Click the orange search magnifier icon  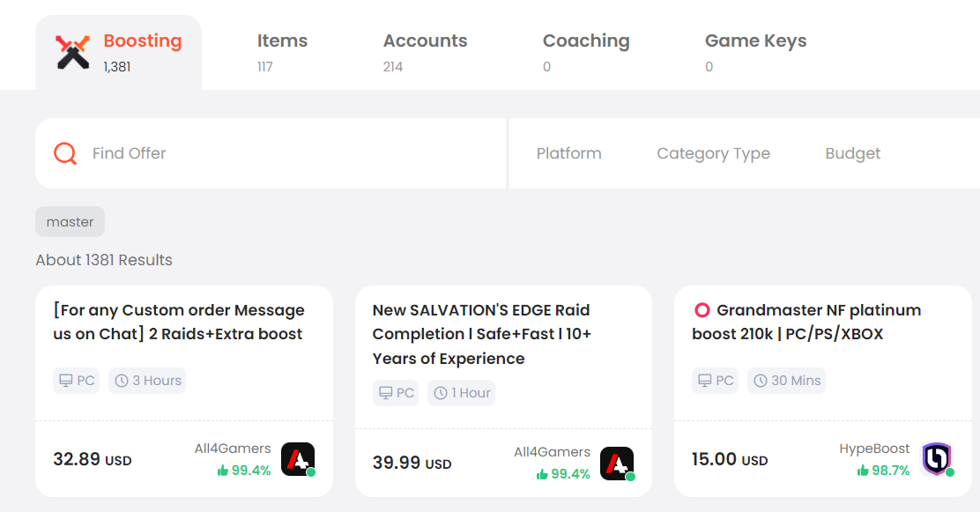click(x=65, y=153)
